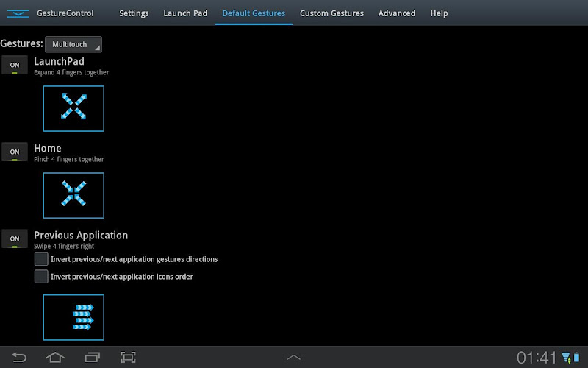Tap the clock showing 01:41
This screenshot has height=368, width=588.
tap(537, 358)
